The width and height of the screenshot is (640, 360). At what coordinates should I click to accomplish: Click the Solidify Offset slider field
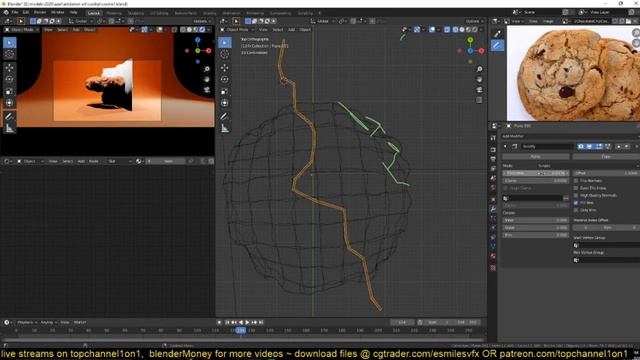[x=606, y=173]
